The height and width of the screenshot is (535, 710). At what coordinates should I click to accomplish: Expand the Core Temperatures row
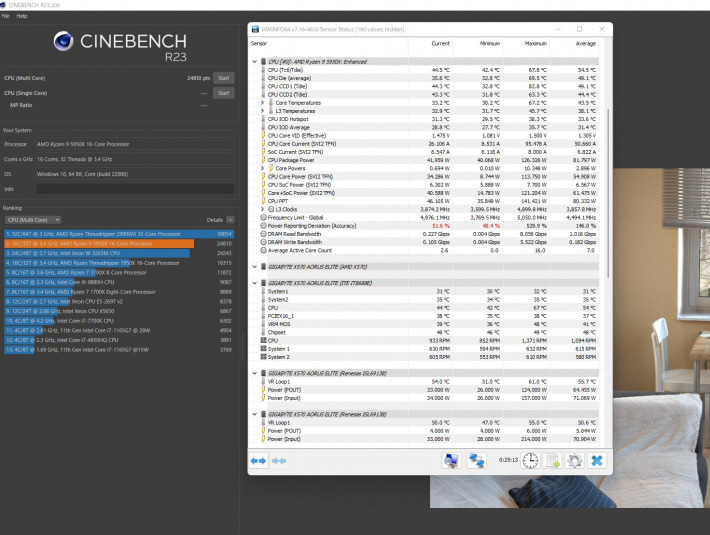coord(262,101)
